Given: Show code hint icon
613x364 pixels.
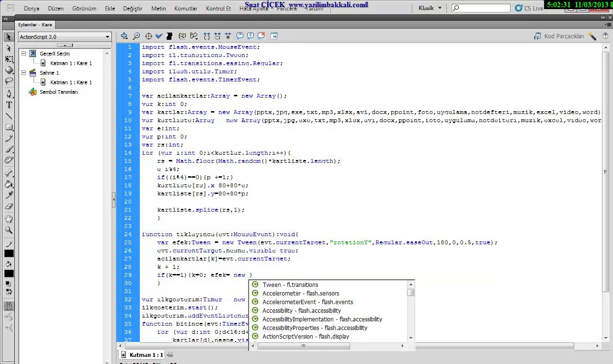Looking at the screenshot, I should [x=182, y=36].
